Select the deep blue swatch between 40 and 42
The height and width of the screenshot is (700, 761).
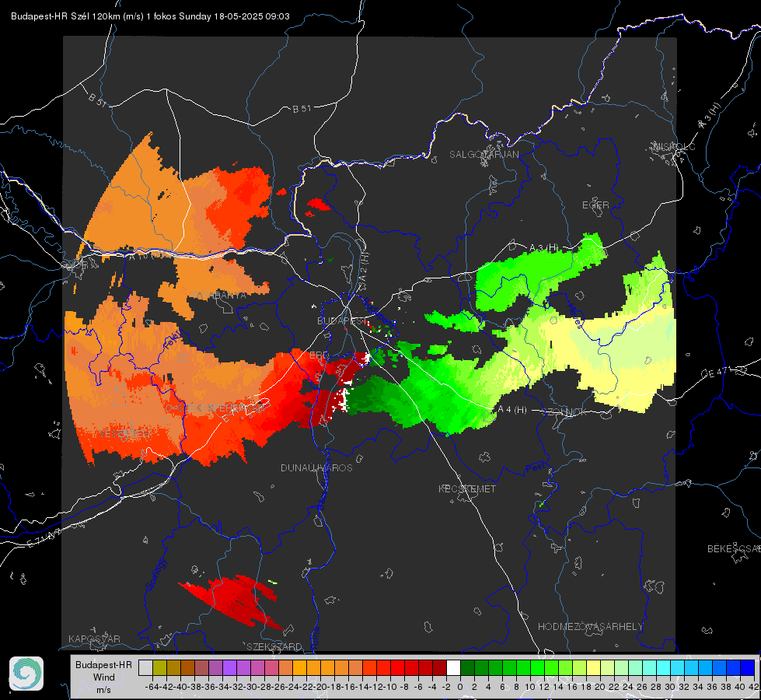(748, 667)
